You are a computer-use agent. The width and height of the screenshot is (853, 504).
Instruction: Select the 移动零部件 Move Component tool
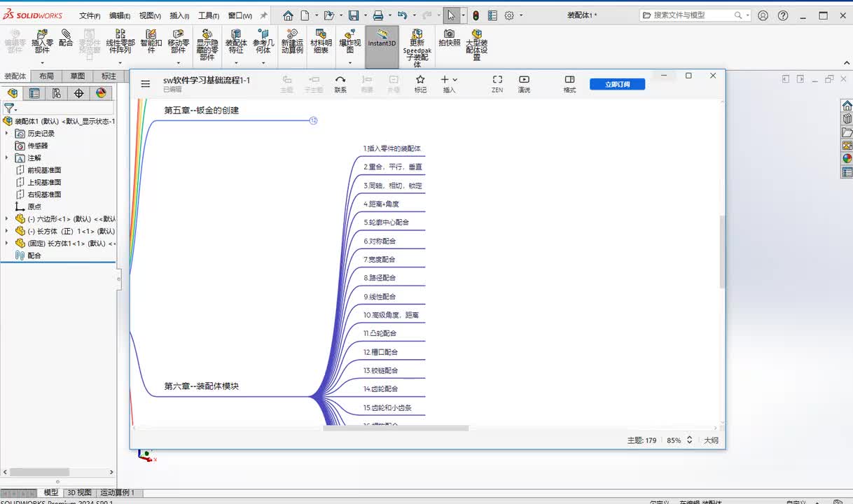pos(179,41)
